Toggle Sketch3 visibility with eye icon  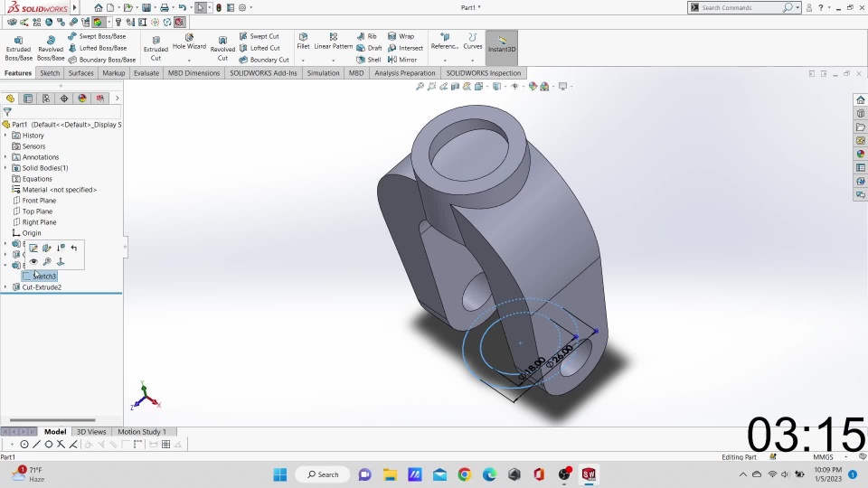pyautogui.click(x=33, y=262)
